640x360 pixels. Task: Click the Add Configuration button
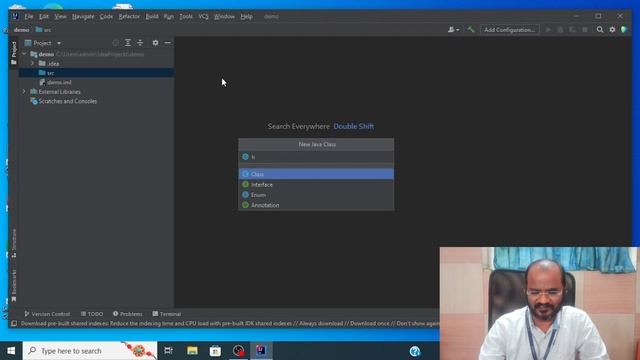(509, 30)
